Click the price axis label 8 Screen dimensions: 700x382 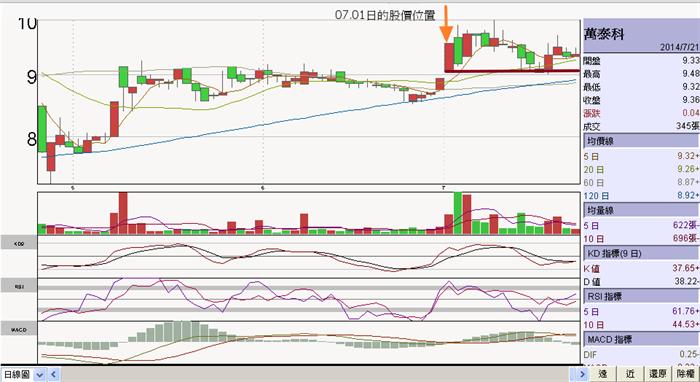point(31,139)
